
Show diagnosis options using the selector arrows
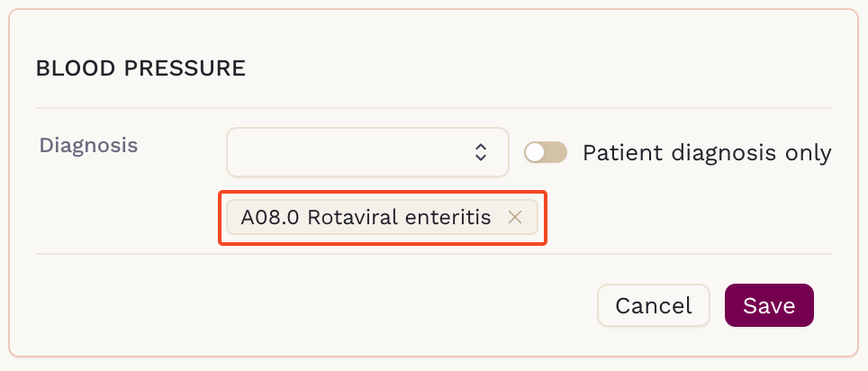point(481,152)
